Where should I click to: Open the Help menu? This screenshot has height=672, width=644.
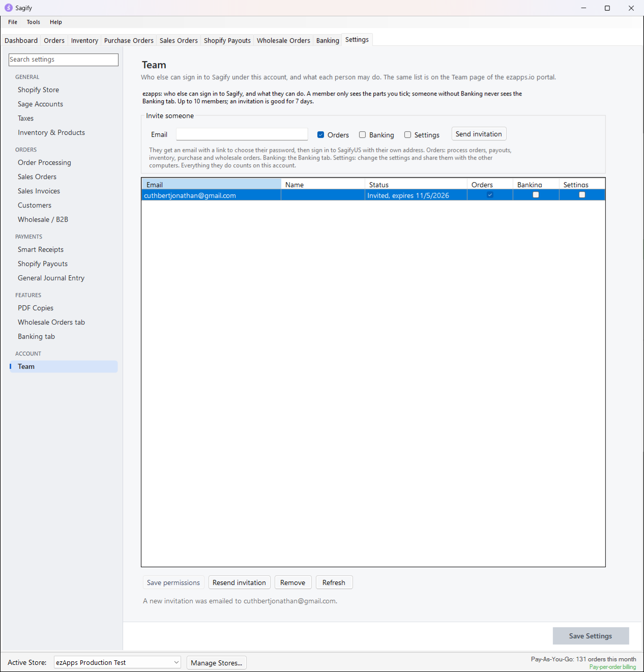(x=56, y=22)
